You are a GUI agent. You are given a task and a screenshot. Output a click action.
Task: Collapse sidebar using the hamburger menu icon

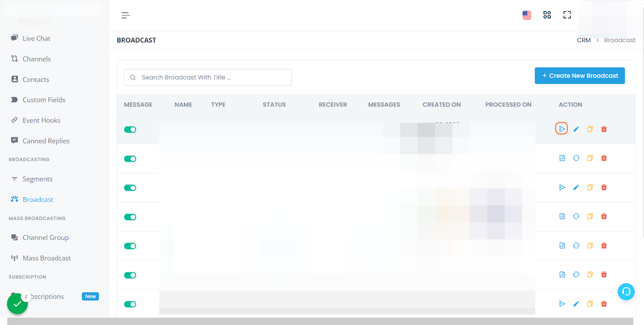[126, 15]
